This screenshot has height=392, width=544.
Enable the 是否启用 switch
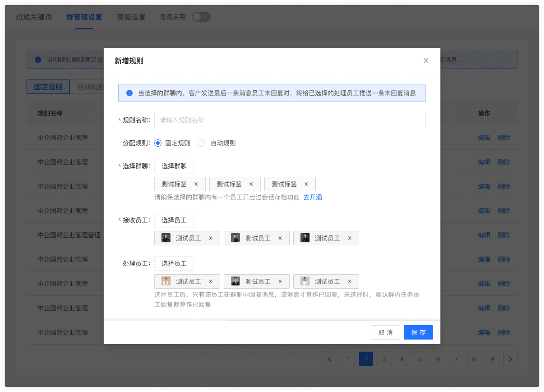(x=201, y=17)
